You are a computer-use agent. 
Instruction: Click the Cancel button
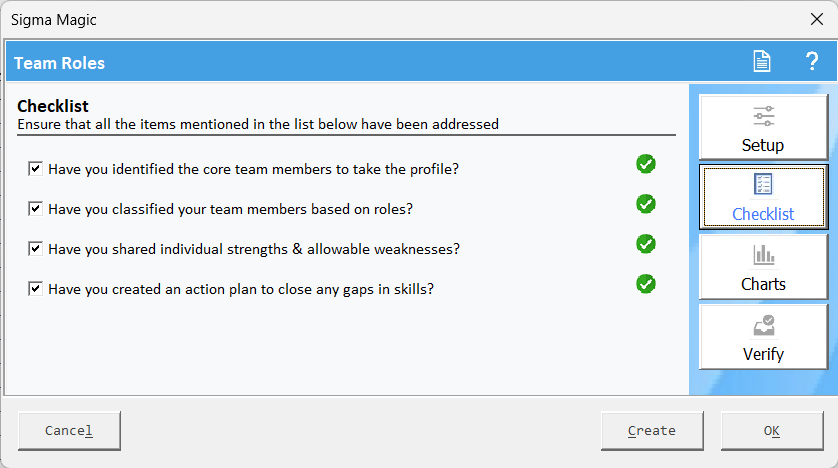tap(69, 431)
